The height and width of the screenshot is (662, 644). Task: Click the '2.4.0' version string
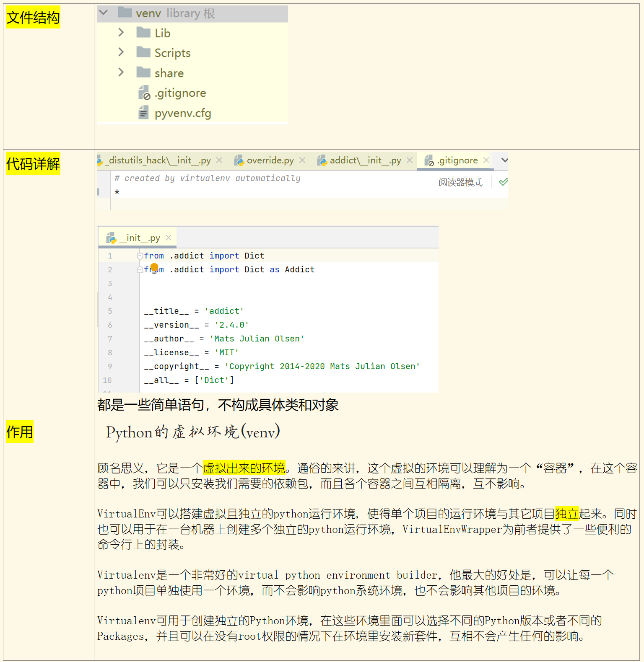[x=231, y=325]
